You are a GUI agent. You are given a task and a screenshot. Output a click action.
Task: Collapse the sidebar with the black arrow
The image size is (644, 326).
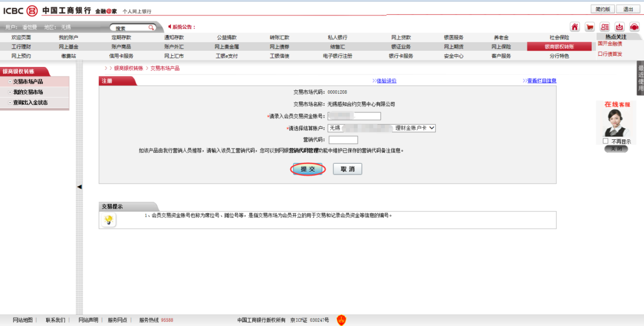pyautogui.click(x=79, y=187)
